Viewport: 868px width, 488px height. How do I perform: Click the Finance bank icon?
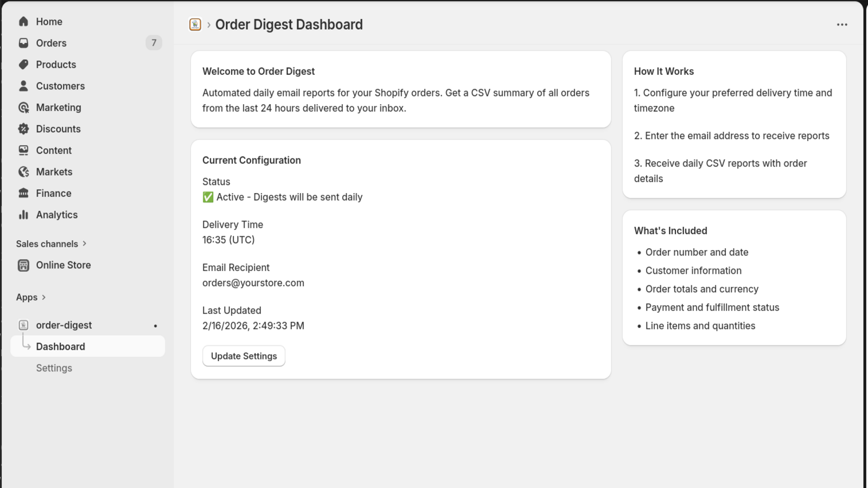coord(23,193)
